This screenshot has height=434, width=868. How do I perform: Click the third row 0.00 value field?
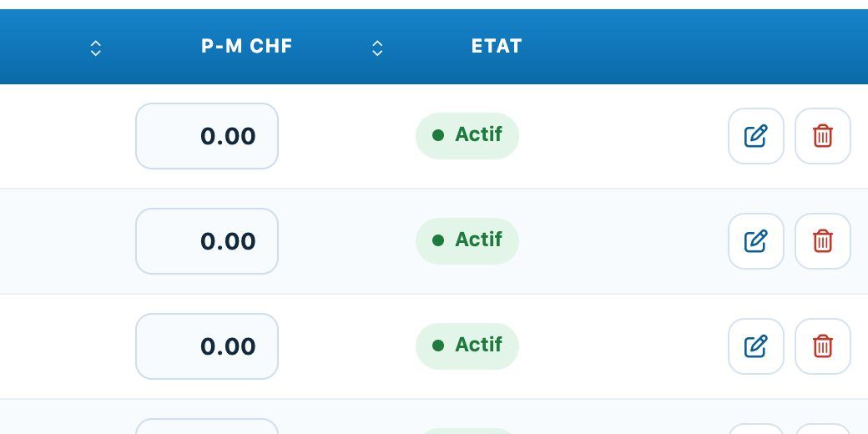[207, 346]
